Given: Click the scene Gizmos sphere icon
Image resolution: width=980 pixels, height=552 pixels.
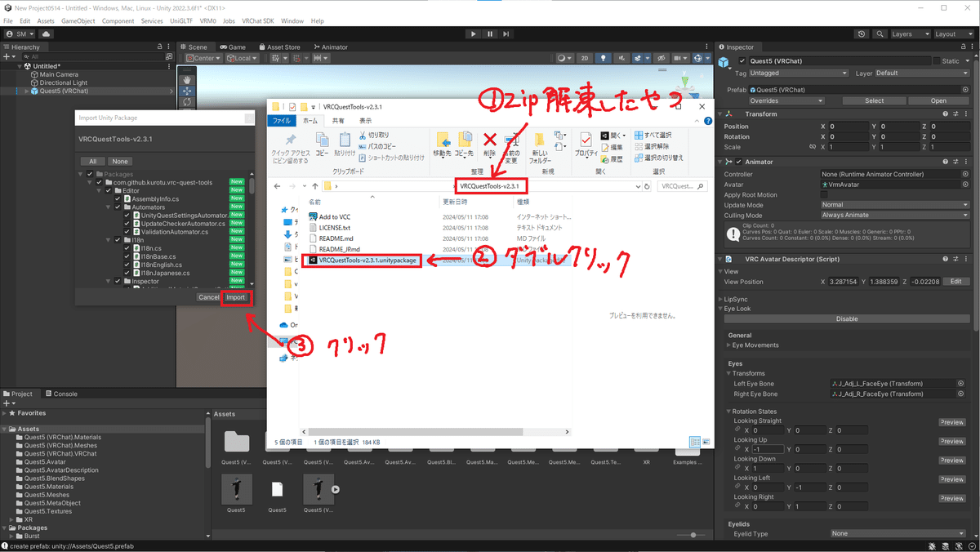Looking at the screenshot, I should click(x=699, y=58).
